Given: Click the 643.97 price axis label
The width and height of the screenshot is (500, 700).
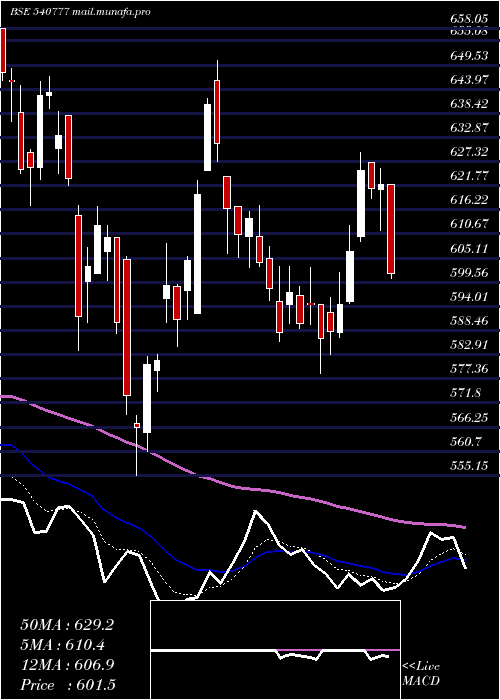Looking at the screenshot, I should [469, 79].
